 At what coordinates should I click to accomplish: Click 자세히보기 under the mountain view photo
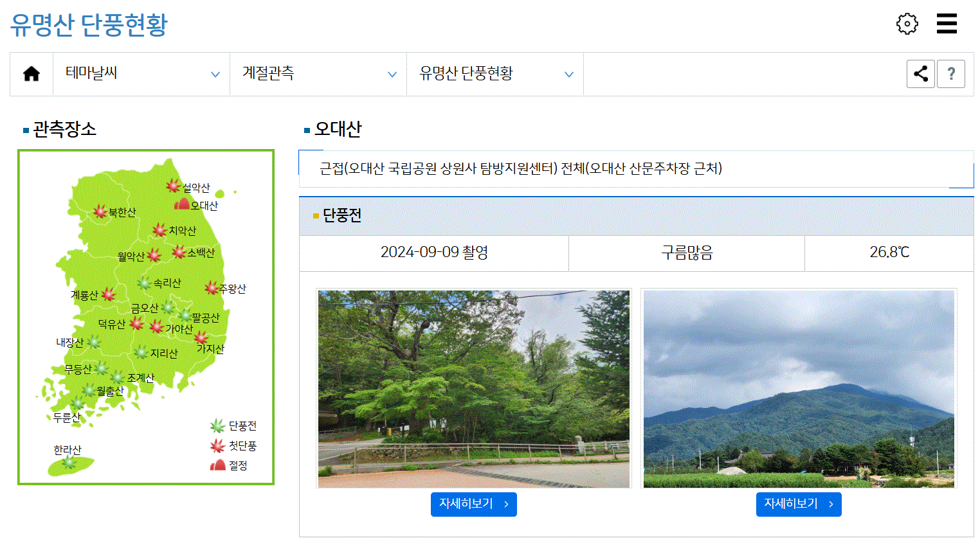pos(799,504)
